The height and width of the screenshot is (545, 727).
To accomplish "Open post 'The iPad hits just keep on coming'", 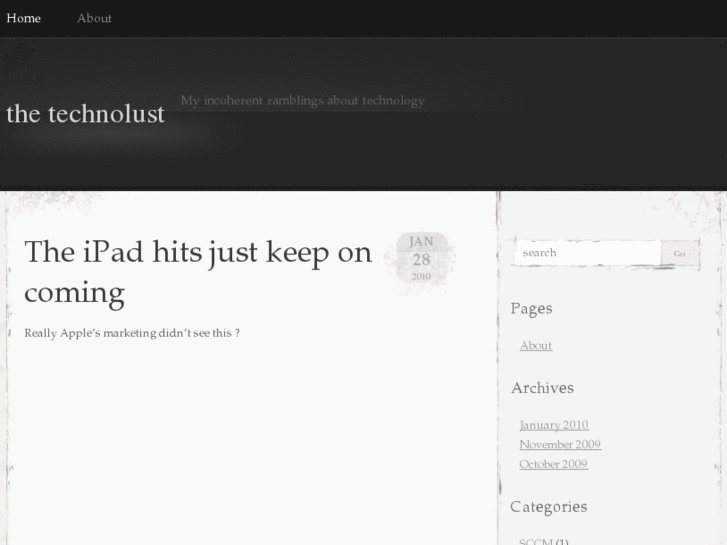I will 198,272.
